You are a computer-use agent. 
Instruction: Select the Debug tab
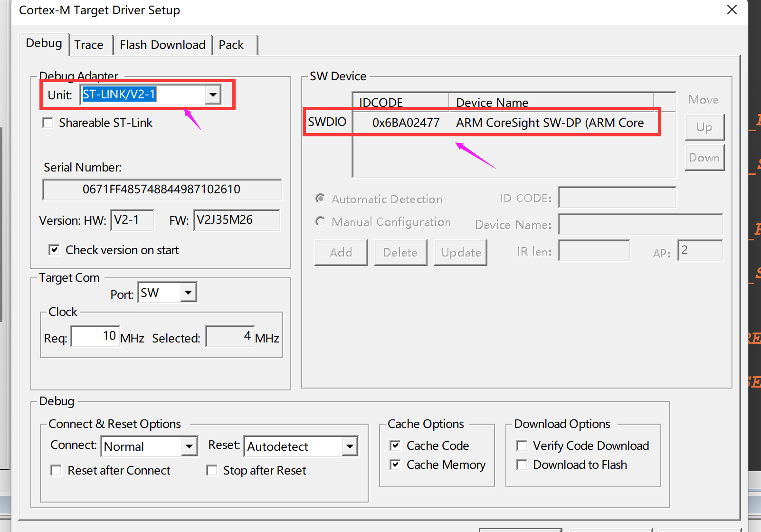44,43
